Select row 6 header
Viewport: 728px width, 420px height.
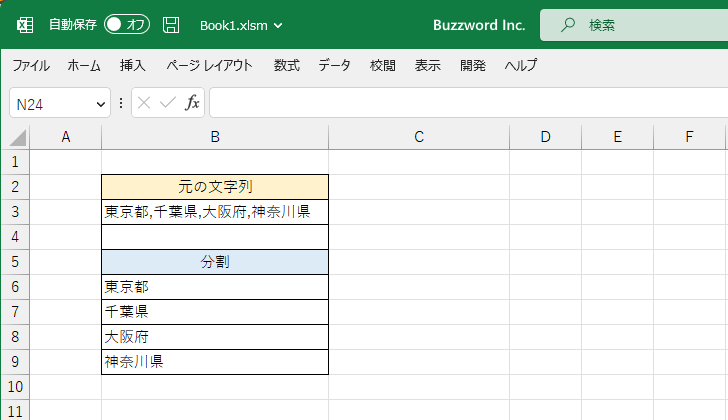(15, 287)
